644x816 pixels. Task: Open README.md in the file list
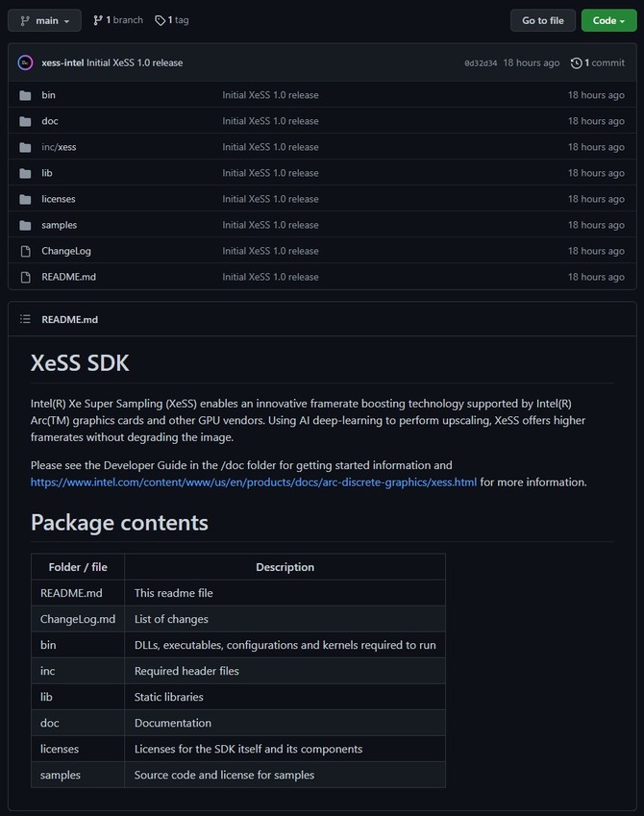click(68, 277)
